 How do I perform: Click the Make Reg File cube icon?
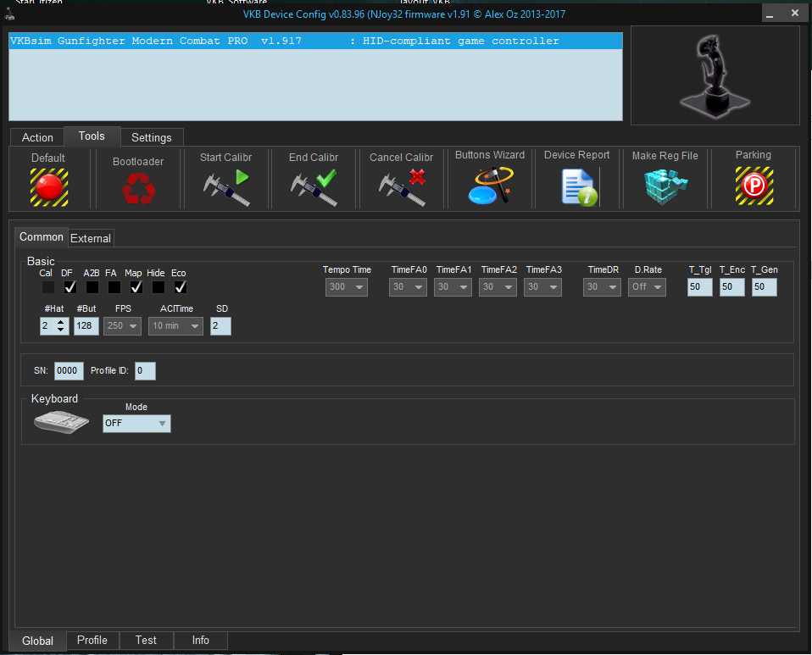665,186
